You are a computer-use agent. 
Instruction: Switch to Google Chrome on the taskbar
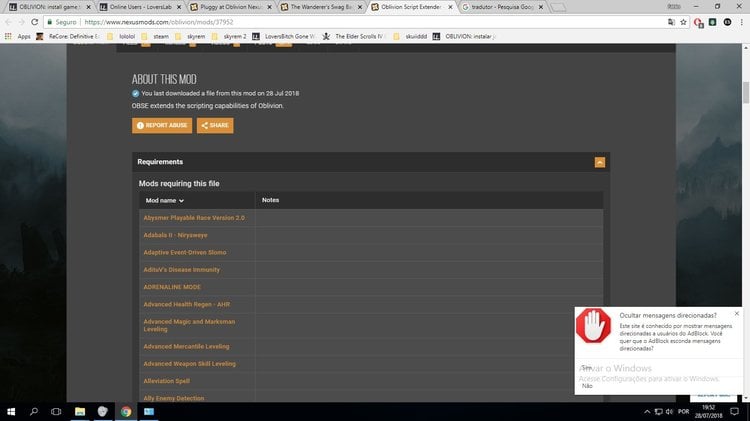coord(126,411)
